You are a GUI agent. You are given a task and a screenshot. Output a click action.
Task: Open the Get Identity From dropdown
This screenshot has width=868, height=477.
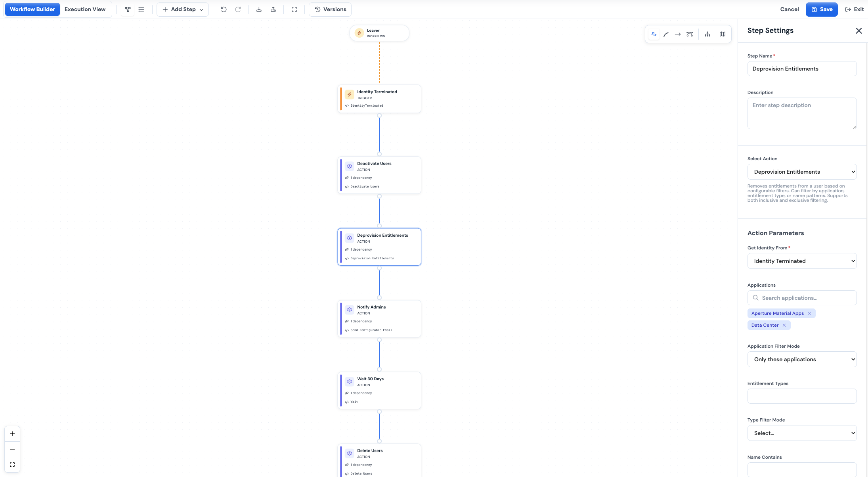click(x=802, y=261)
